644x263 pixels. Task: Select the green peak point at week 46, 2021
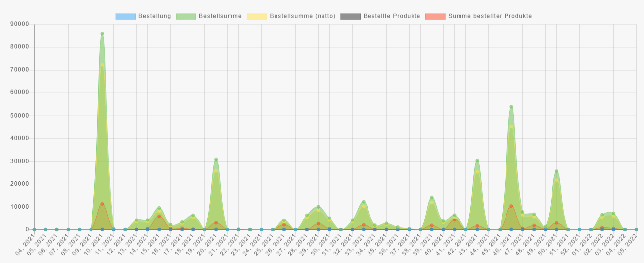click(511, 107)
